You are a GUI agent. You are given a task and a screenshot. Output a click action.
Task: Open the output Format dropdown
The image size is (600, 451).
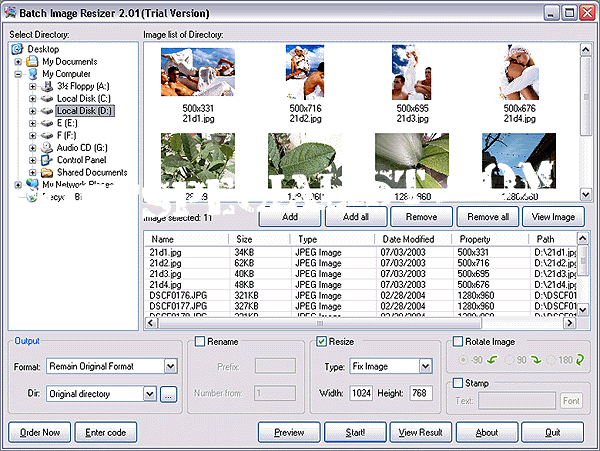(169, 367)
